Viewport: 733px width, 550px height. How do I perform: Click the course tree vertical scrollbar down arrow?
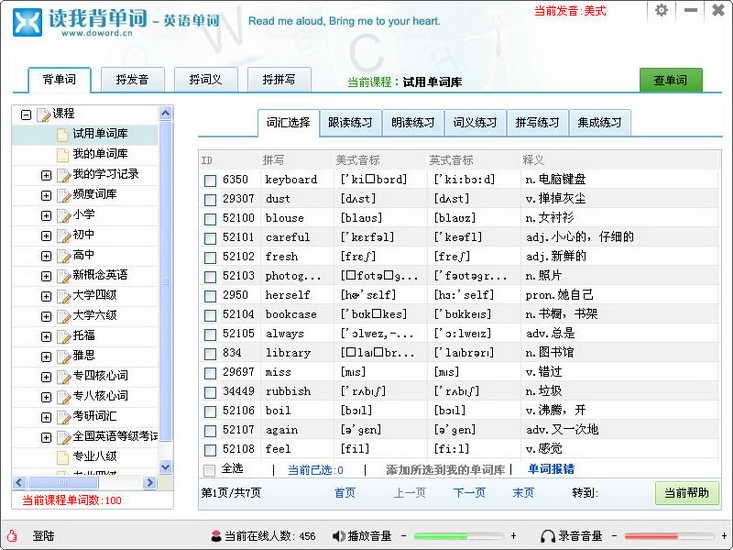(165, 467)
